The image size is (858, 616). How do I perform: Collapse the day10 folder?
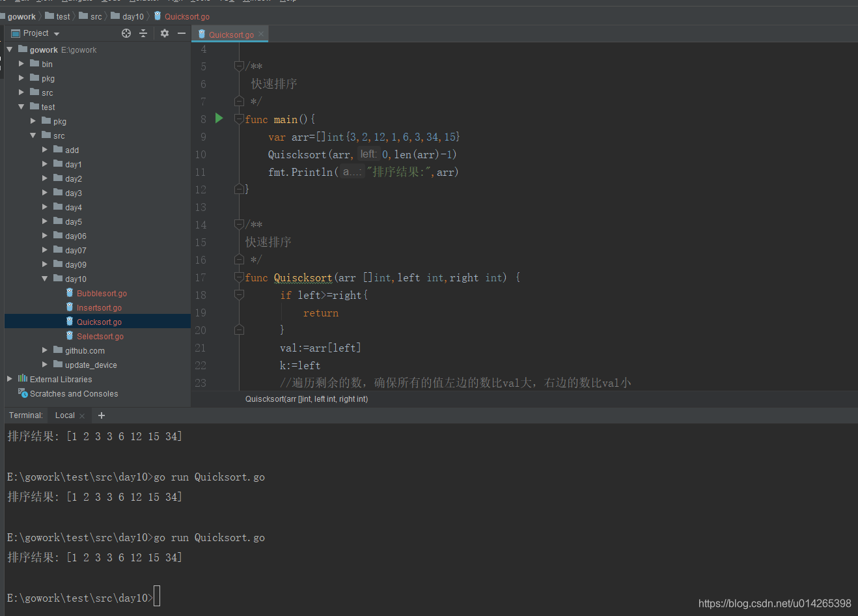click(x=45, y=279)
